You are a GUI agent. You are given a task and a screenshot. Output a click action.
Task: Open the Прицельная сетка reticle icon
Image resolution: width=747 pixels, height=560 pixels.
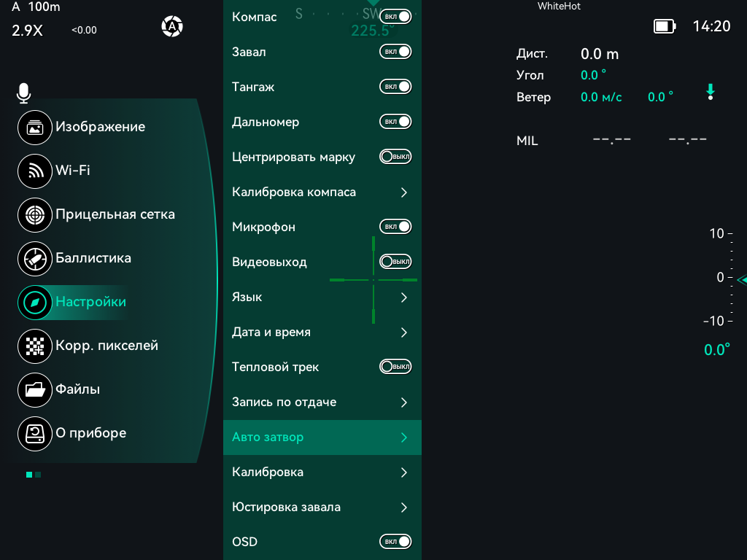(35, 215)
